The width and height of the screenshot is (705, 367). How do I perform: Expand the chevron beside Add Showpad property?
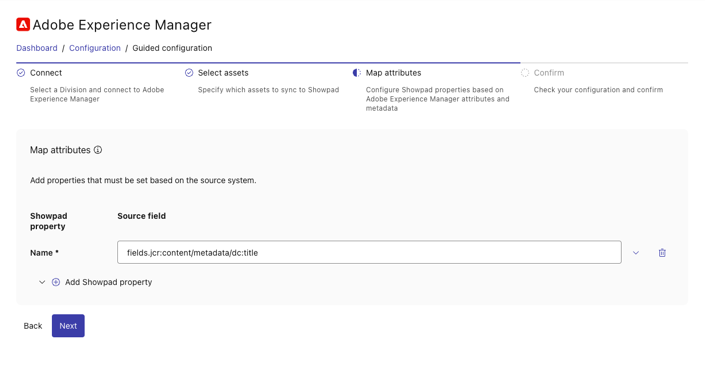click(42, 282)
